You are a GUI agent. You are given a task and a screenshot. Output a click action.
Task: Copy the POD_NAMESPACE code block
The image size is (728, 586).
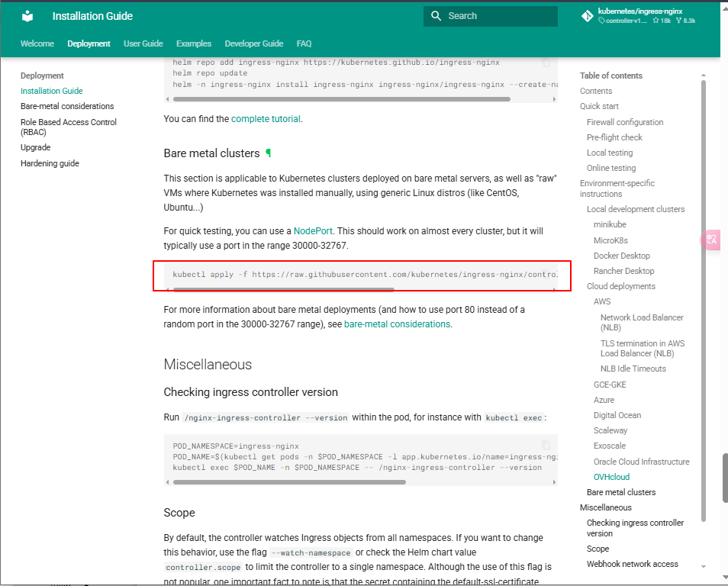546,446
